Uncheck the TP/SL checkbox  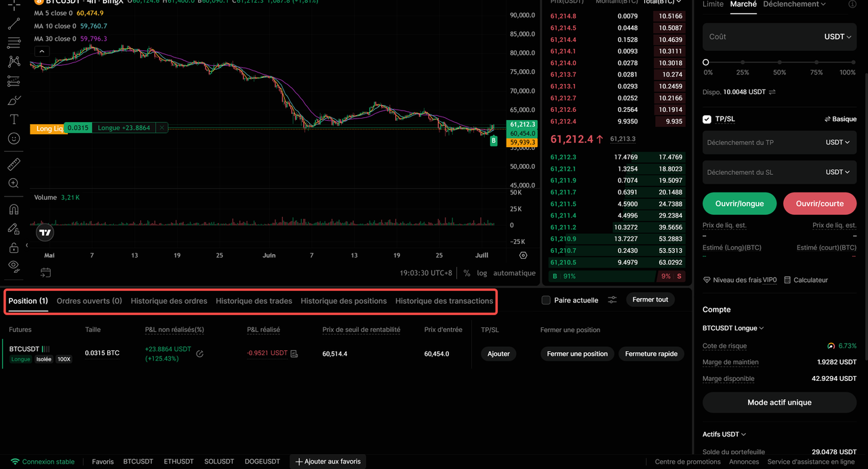pyautogui.click(x=707, y=119)
